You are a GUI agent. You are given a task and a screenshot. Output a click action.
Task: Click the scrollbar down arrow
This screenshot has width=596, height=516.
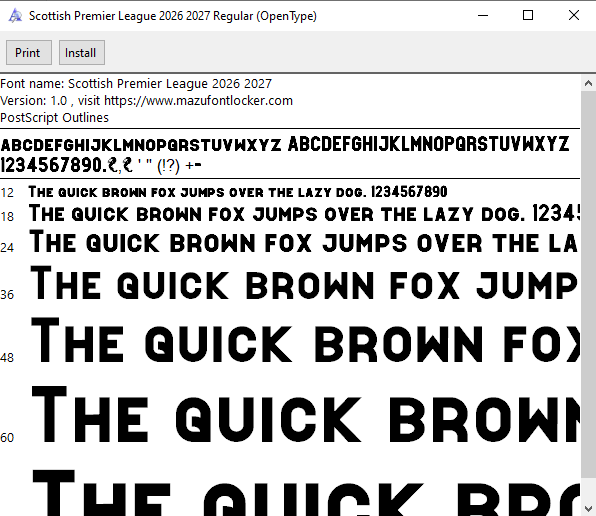tap(588, 508)
